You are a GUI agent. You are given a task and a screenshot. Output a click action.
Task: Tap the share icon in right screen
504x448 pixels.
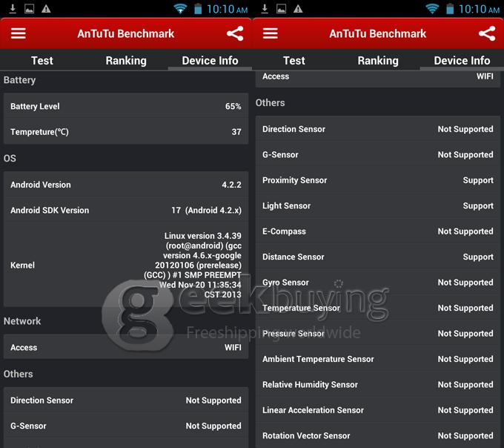tap(487, 33)
